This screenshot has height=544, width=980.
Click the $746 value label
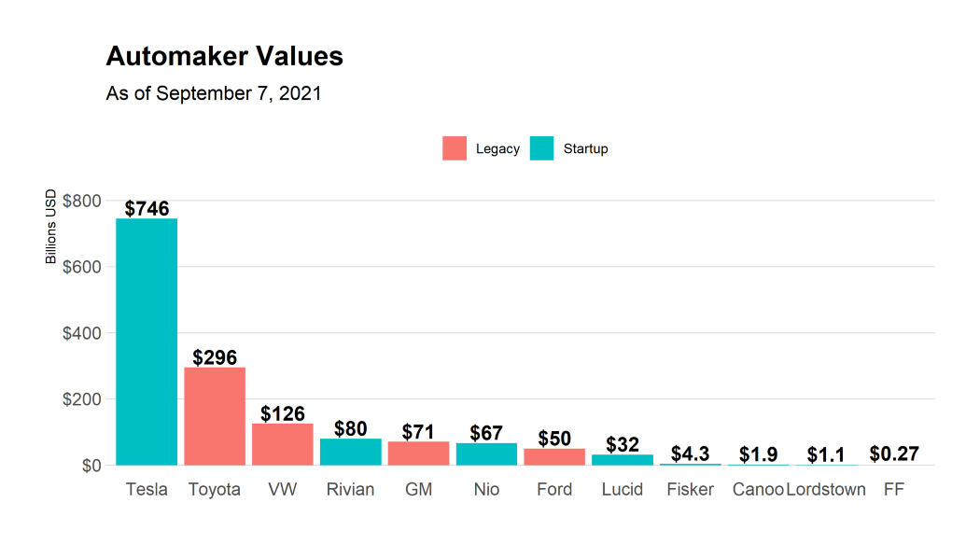147,208
